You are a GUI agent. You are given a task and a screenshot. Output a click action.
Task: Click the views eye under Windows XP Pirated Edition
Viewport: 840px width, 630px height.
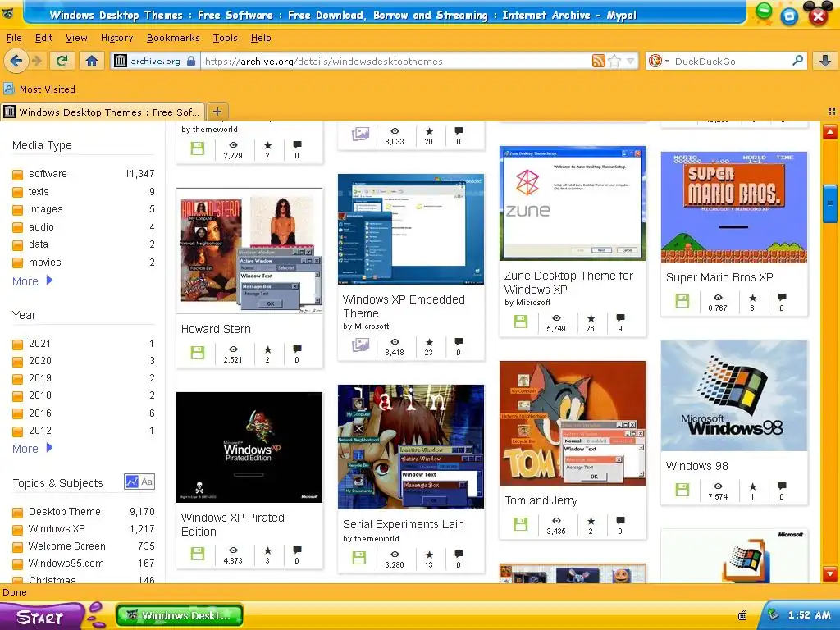233,550
